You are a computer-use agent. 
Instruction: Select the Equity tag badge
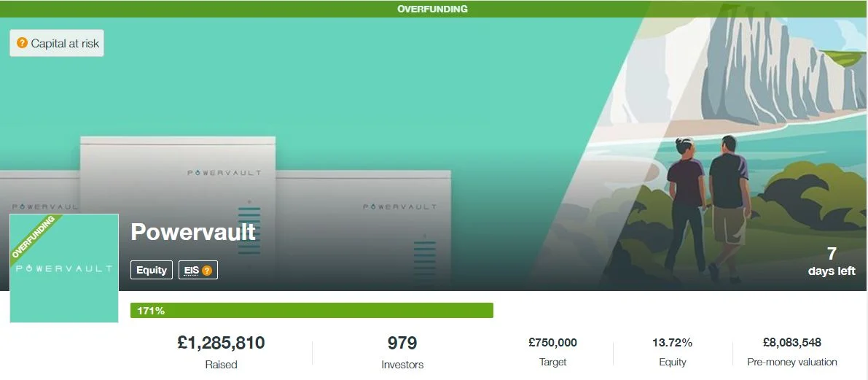(152, 270)
